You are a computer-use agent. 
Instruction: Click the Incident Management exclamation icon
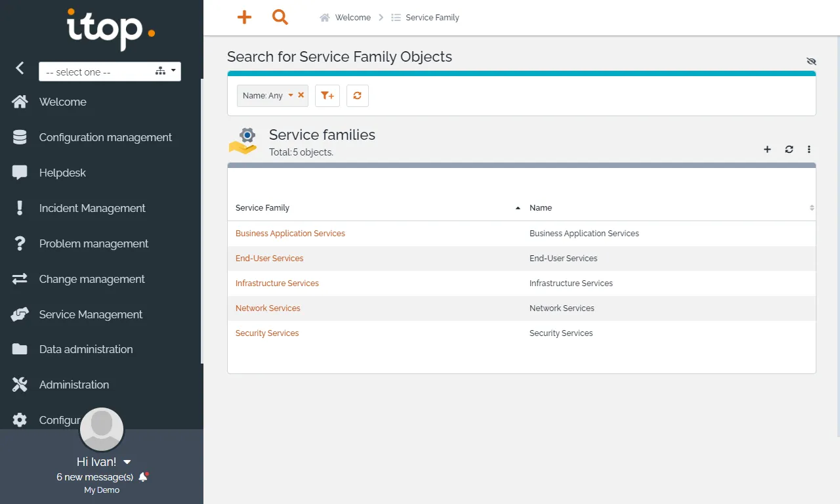click(20, 208)
